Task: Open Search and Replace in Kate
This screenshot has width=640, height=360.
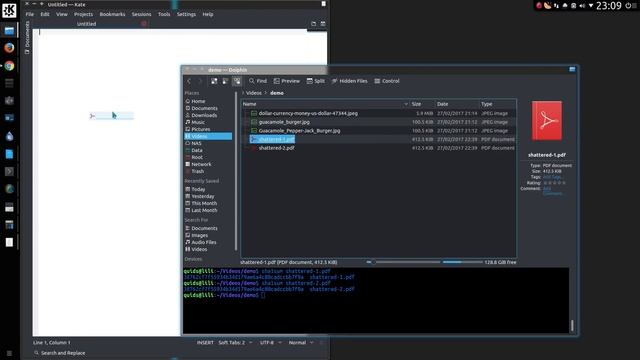Action: coord(60,353)
